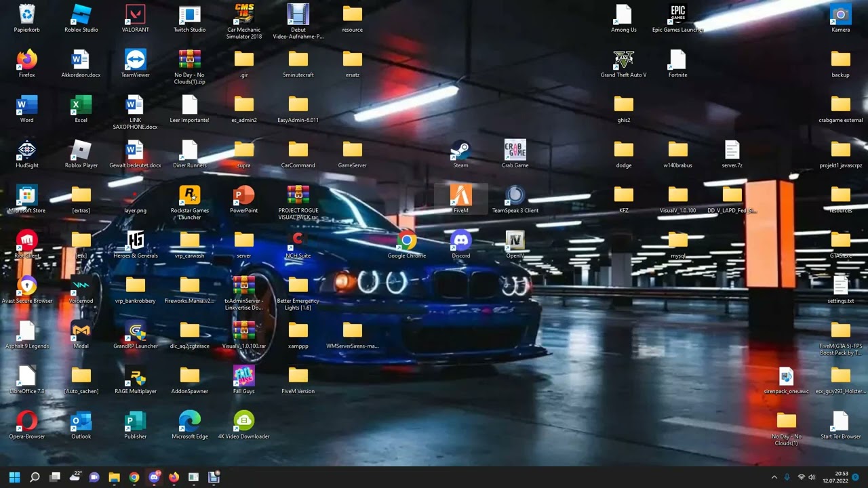Select the PROJECT ROGUE VISUAL PACK archive
The height and width of the screenshot is (488, 868).
(x=298, y=203)
